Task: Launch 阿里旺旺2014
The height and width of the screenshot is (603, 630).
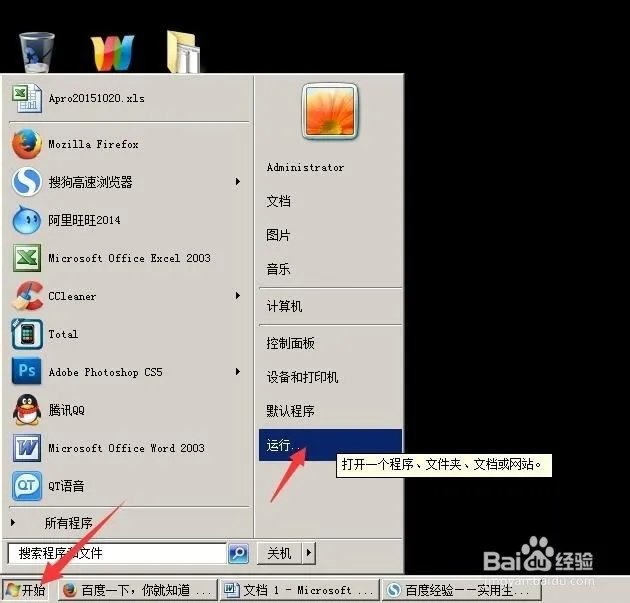Action: tap(84, 220)
